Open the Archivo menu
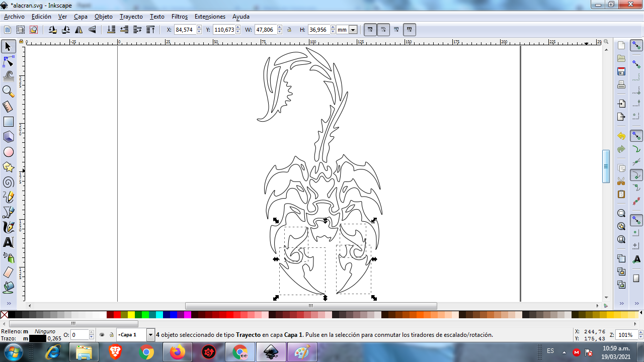Screen dimensions: 644x362 click(x=14, y=17)
